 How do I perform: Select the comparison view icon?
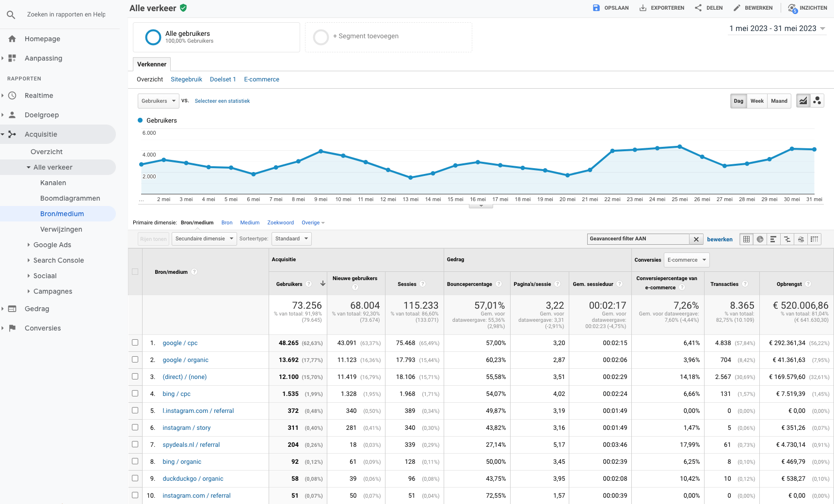coord(787,239)
